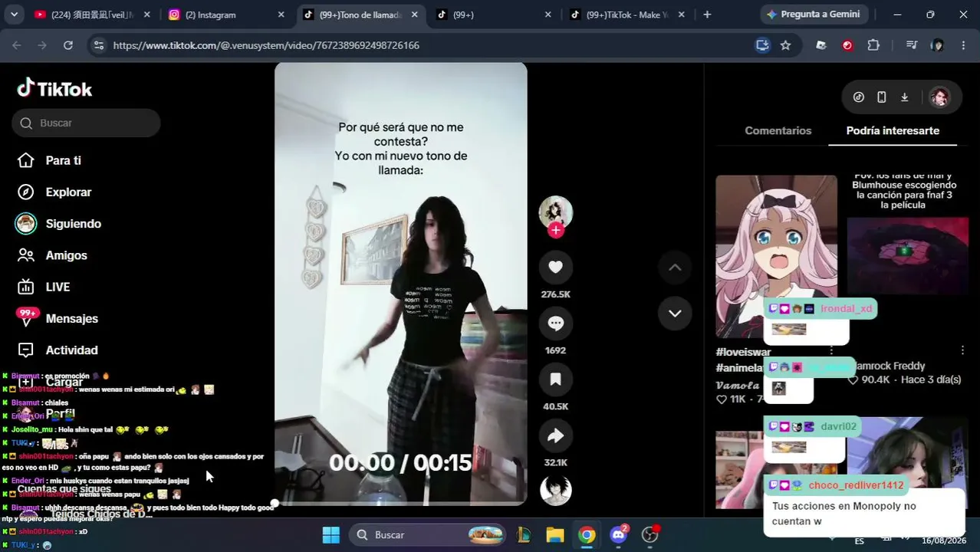980x552 pixels.
Task: Switch to the Podría interesarte tab
Action: click(893, 130)
